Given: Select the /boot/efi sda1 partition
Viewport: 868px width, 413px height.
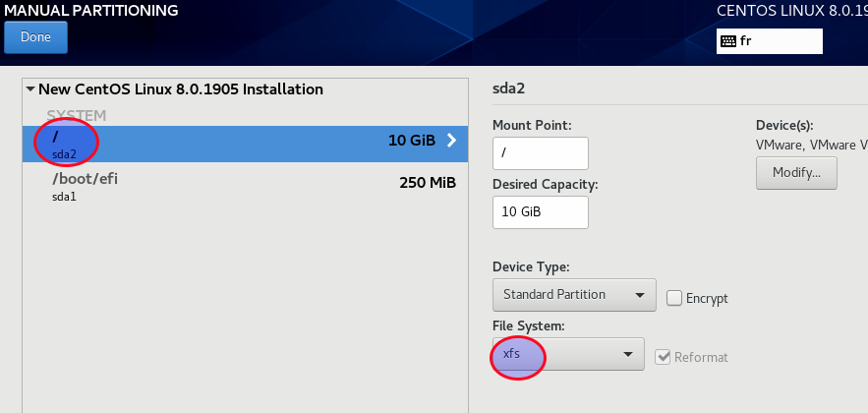Looking at the screenshot, I should click(x=245, y=186).
